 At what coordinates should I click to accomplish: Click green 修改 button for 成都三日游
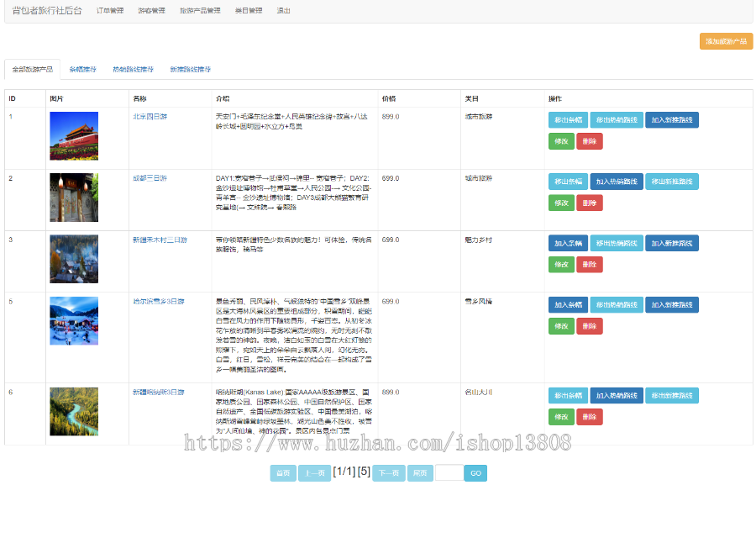pos(561,203)
